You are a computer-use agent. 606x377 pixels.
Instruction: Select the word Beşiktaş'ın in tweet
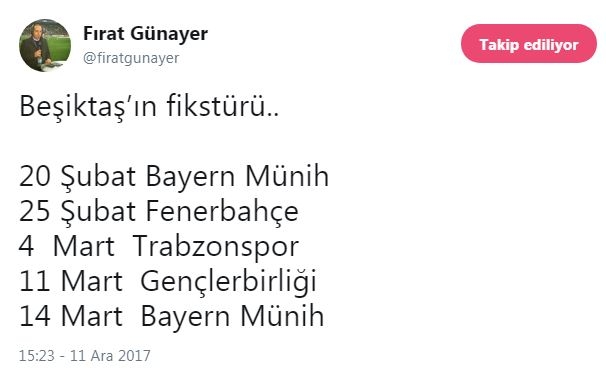(88, 106)
